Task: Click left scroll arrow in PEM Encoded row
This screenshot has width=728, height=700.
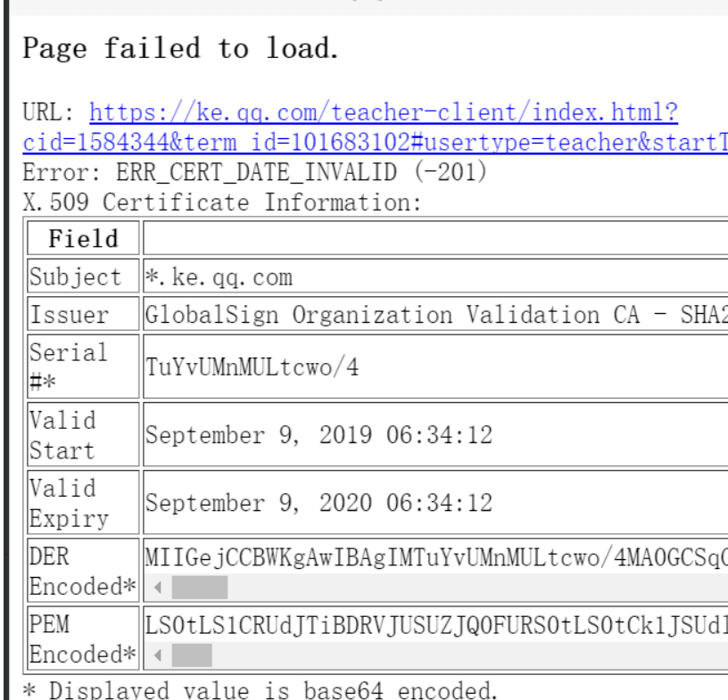Action: coord(158,655)
